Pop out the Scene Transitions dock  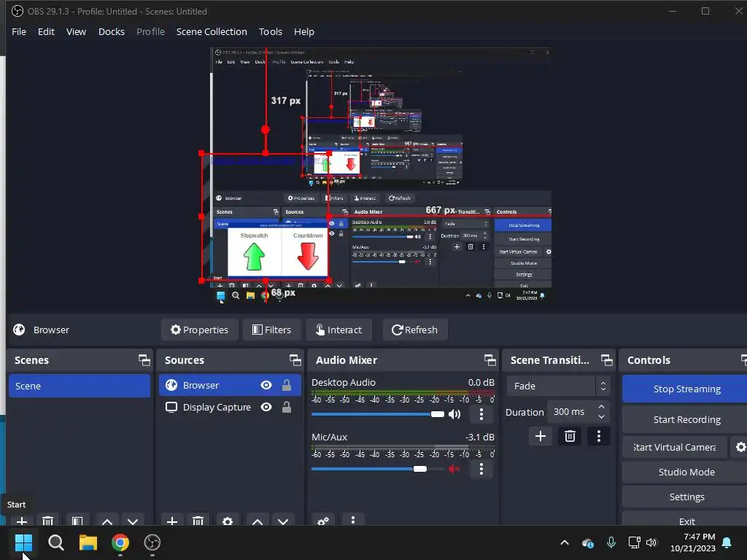[606, 360]
